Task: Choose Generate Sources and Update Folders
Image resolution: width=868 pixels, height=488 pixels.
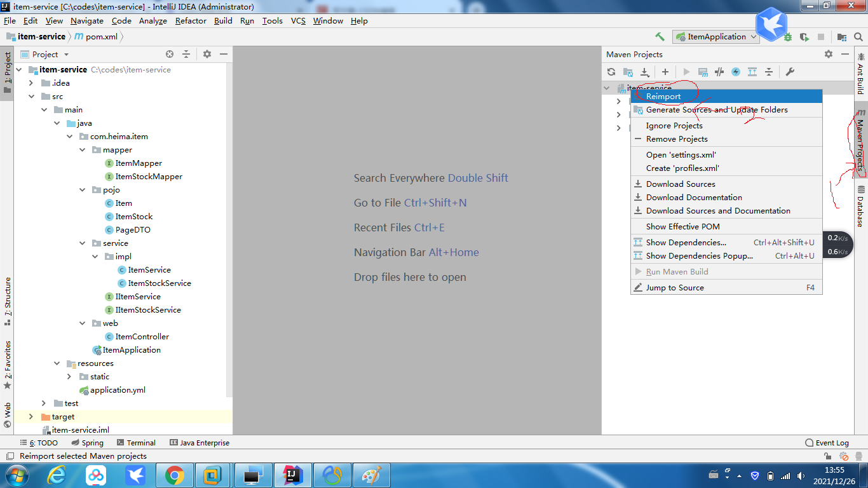Action: (x=726, y=110)
